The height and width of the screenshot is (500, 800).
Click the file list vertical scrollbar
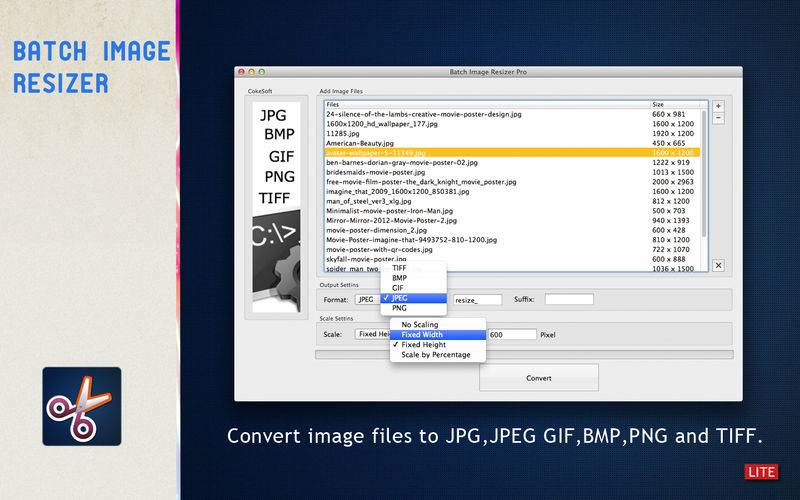pos(705,173)
